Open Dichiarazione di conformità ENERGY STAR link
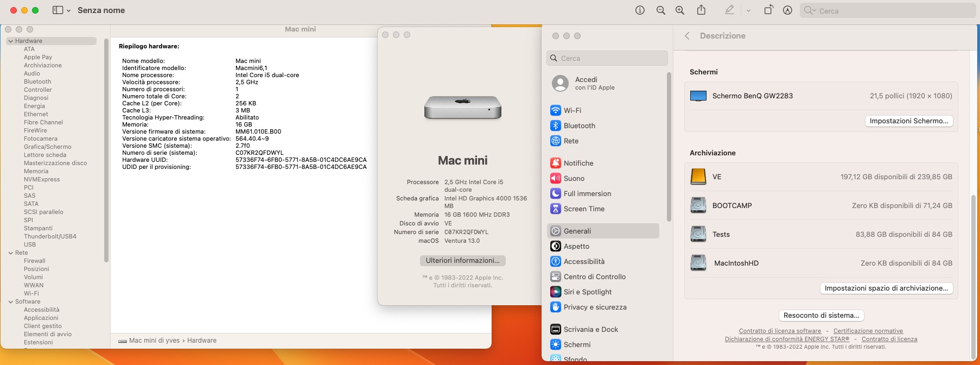Viewport: 980px width, 365px height. (787, 339)
